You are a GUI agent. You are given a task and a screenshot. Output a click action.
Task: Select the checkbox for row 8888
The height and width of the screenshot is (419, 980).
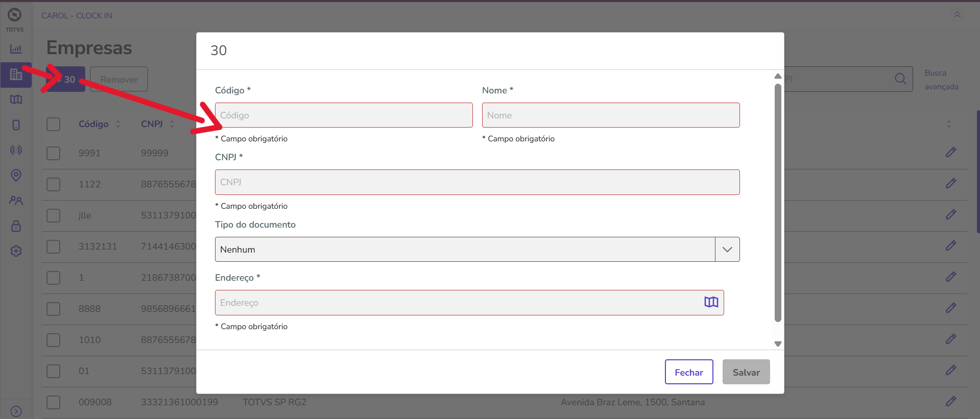[x=54, y=309]
